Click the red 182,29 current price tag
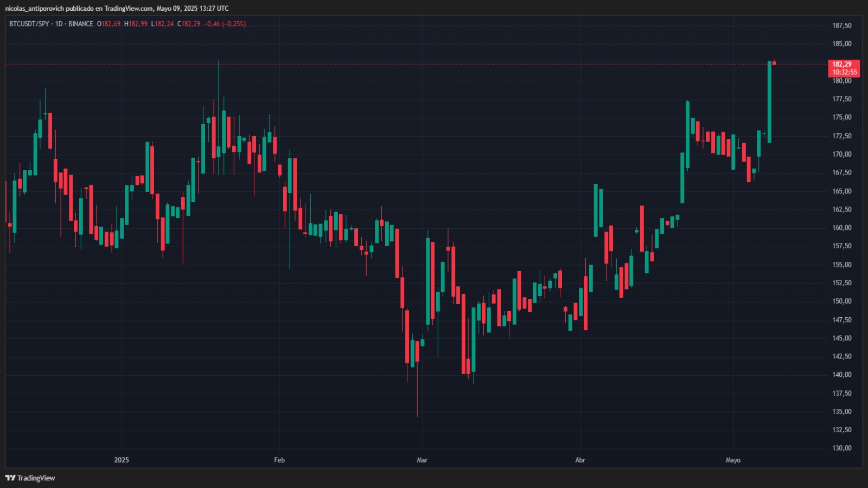Screen dimensions: 868x488 (842, 64)
